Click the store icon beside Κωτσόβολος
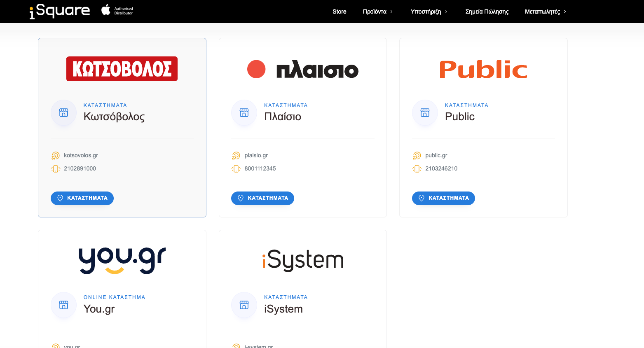 coord(63,113)
